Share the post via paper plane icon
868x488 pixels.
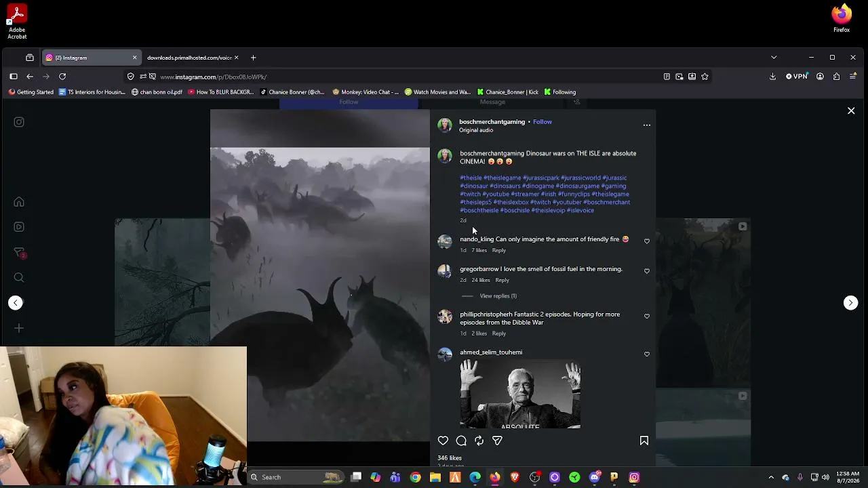point(497,441)
